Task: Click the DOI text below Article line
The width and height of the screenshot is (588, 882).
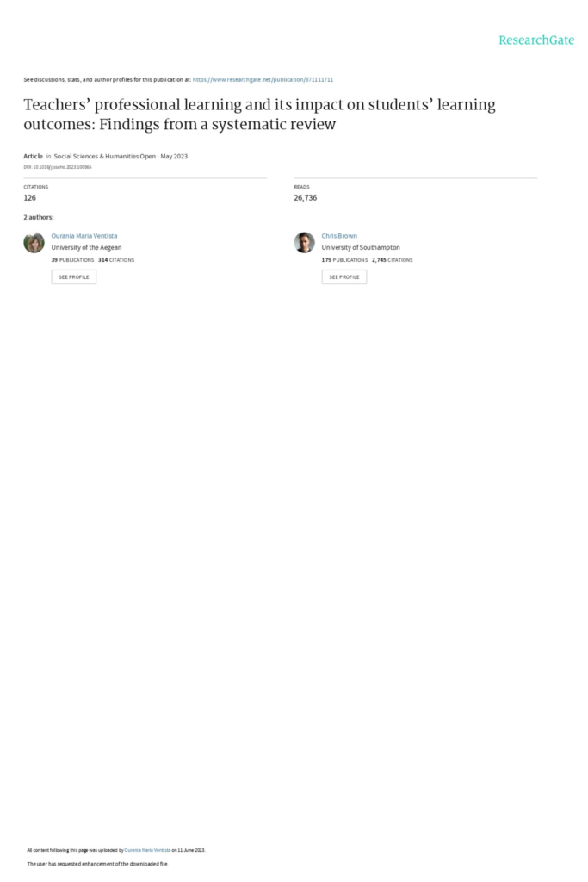Action: [58, 167]
